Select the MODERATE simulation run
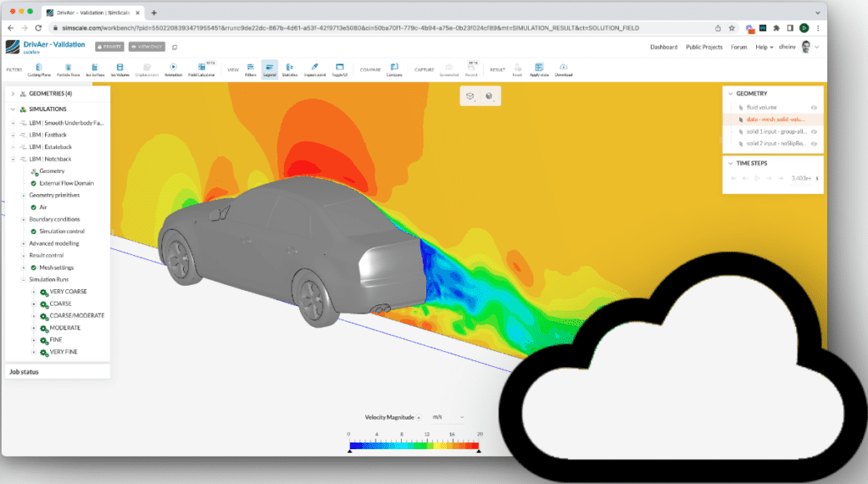 click(x=65, y=328)
